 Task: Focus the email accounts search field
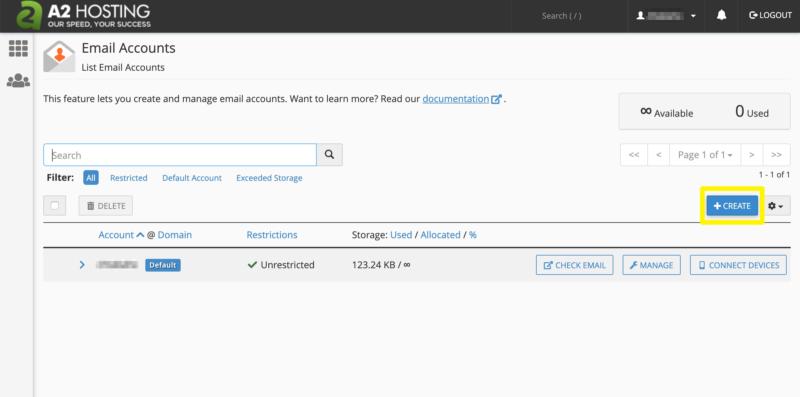tap(180, 155)
